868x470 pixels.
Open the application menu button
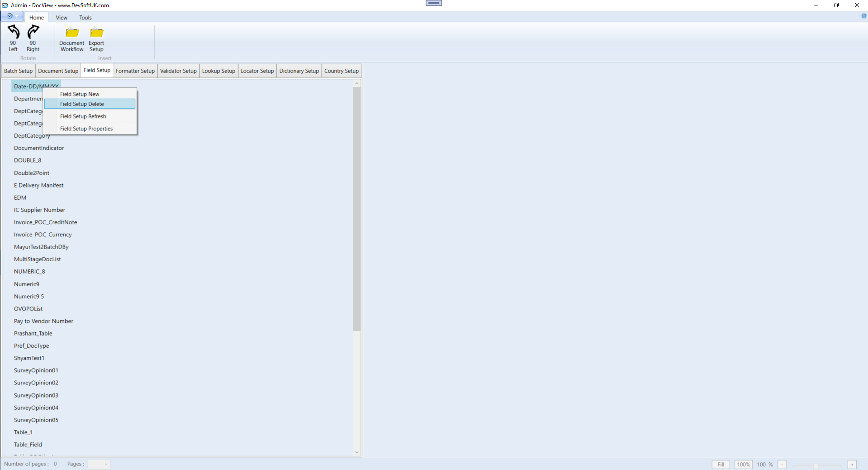coord(12,16)
